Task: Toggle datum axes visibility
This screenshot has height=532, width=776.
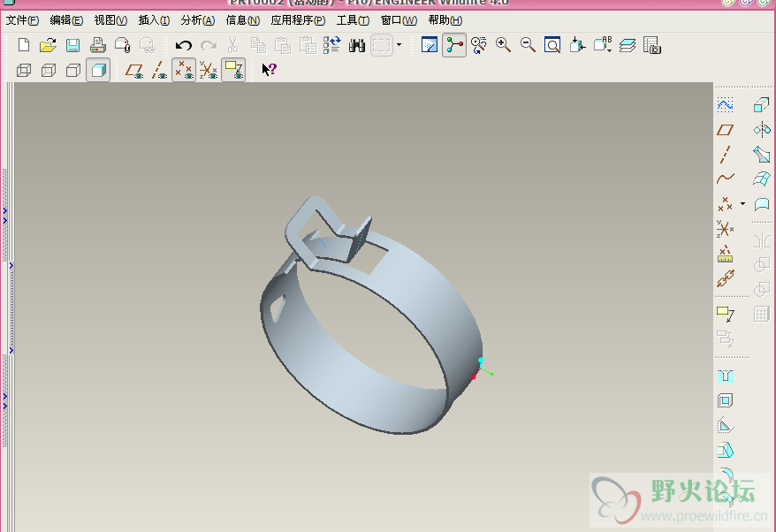Action: point(159,71)
